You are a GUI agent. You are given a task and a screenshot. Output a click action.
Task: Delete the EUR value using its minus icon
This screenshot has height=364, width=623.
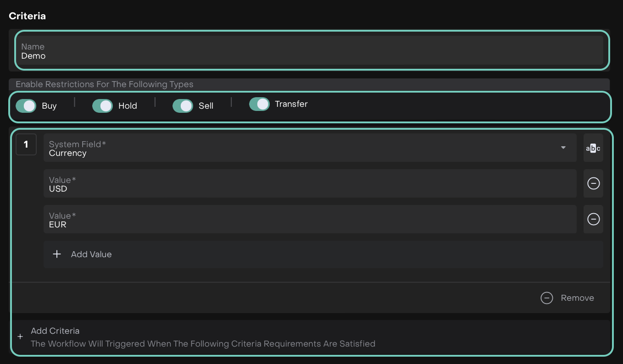593,219
